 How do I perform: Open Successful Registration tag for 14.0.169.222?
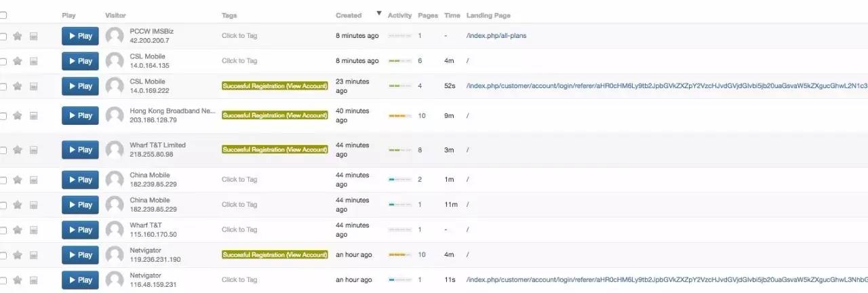pos(275,86)
